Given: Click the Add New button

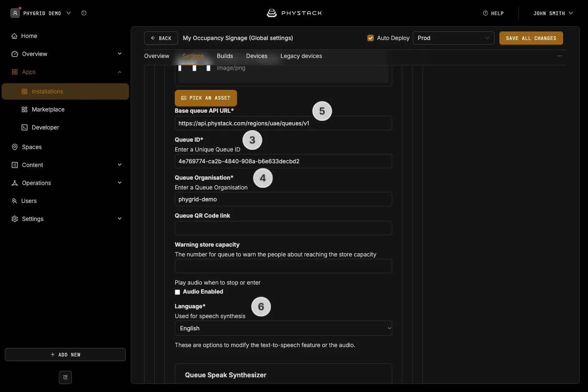Looking at the screenshot, I should [x=65, y=354].
